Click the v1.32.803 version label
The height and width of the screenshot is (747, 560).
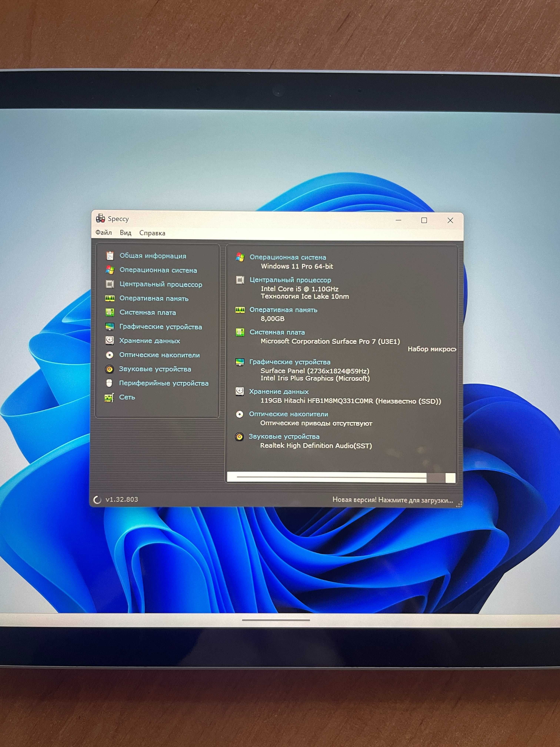[x=121, y=499]
